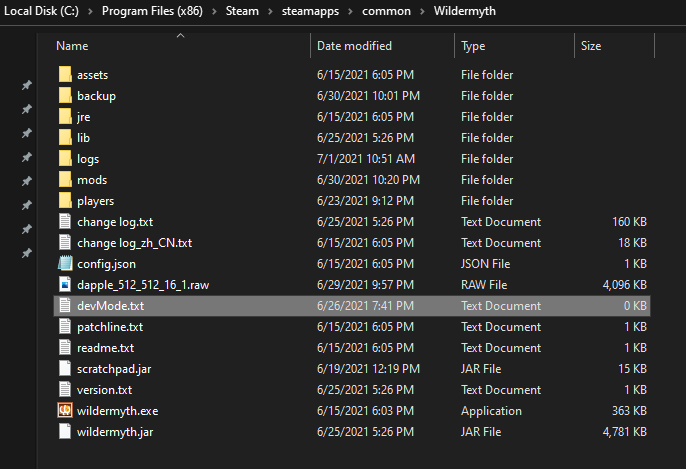Click the Size column header
Viewport: 686px width, 469px height.
591,46
